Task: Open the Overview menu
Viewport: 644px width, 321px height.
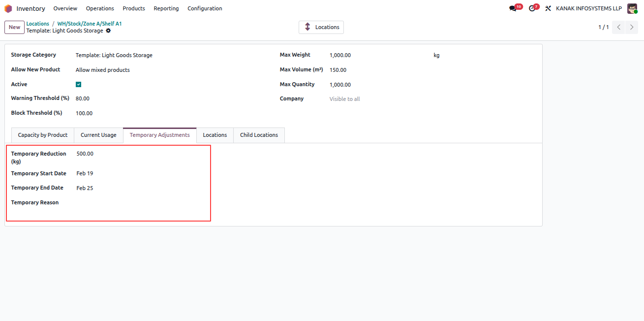Action: tap(65, 8)
